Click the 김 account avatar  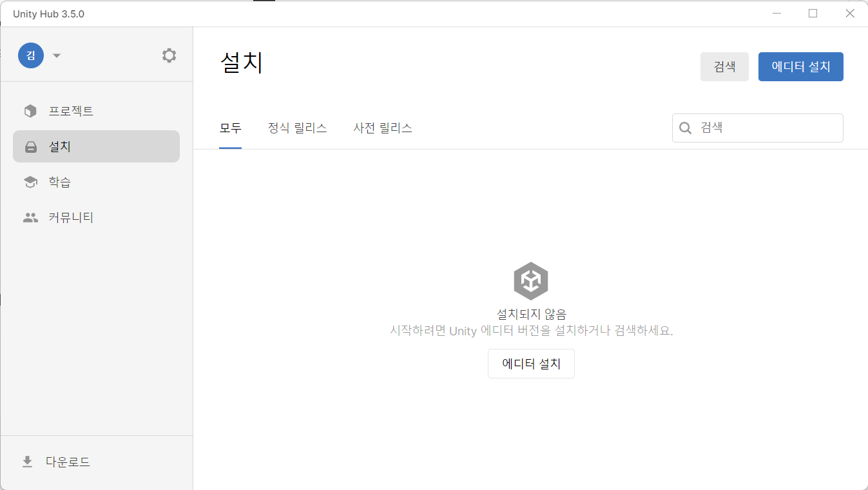point(31,55)
